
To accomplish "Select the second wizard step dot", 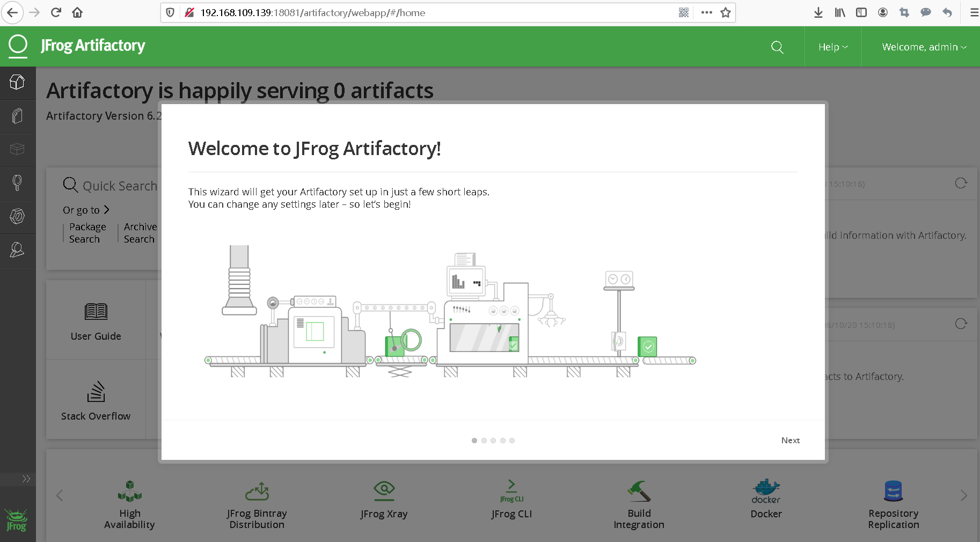I will [x=484, y=441].
